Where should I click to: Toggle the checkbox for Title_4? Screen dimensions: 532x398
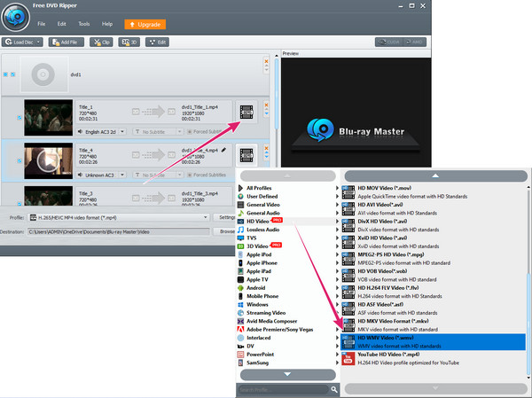tap(20, 160)
